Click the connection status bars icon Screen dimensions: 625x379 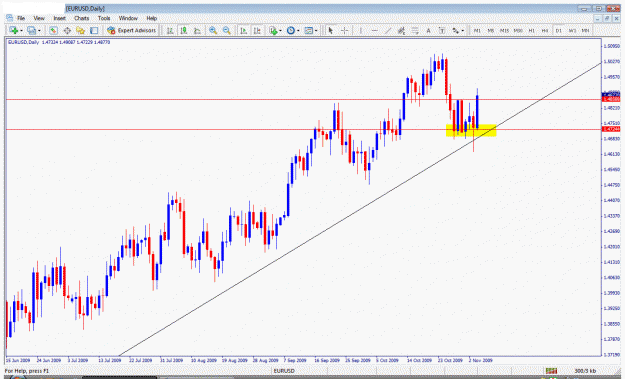coord(551,371)
